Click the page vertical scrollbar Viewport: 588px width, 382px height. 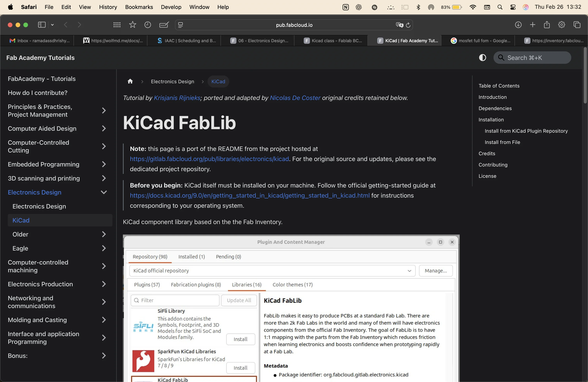click(x=585, y=75)
